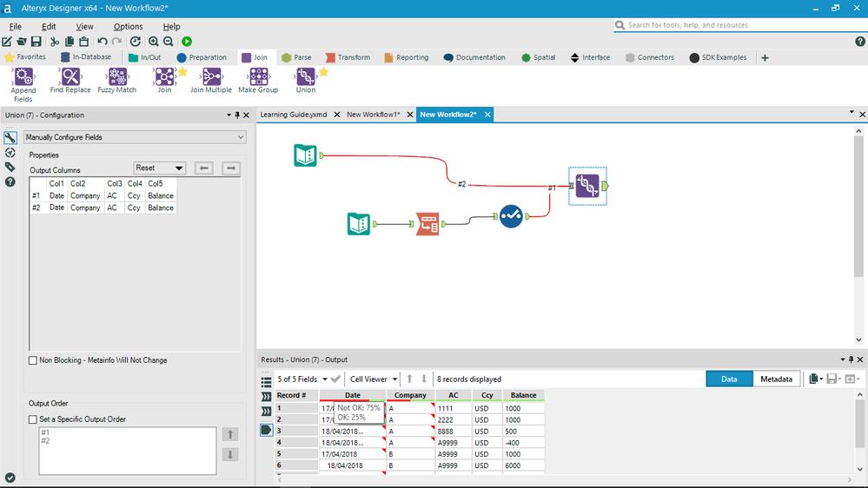Click the Balance column header in results

tap(523, 395)
